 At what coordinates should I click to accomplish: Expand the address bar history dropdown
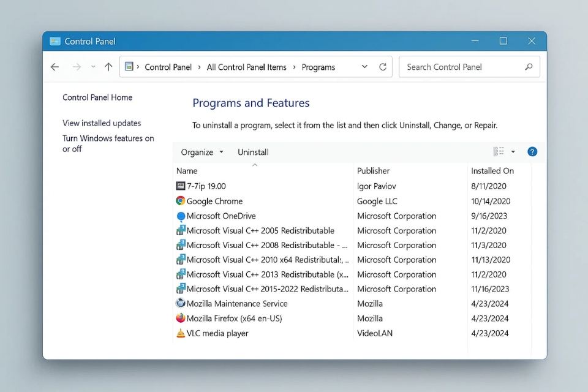(365, 67)
